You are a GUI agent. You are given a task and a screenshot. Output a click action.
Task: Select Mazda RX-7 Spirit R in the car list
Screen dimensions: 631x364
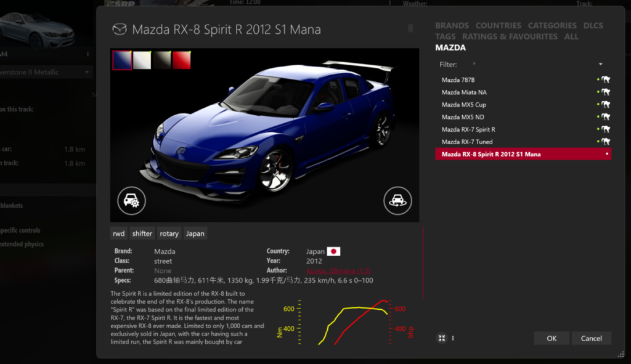click(x=523, y=129)
